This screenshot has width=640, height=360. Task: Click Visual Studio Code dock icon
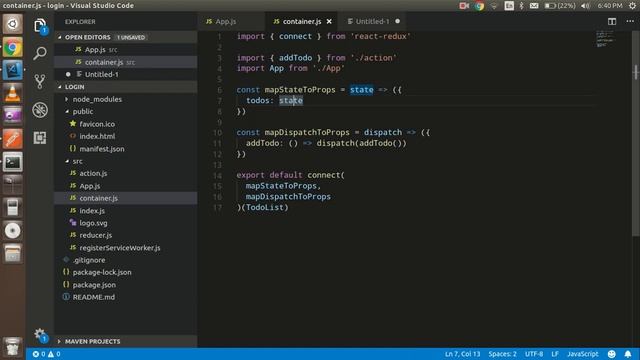[x=13, y=71]
